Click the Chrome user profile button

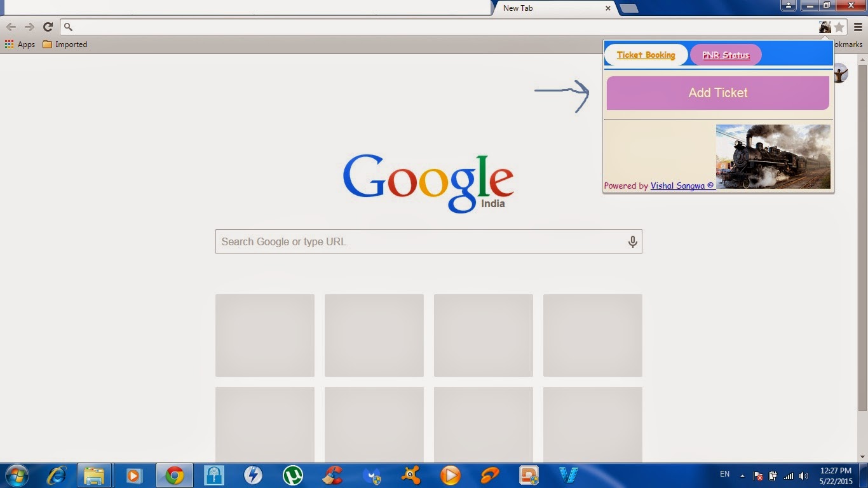coord(789,6)
